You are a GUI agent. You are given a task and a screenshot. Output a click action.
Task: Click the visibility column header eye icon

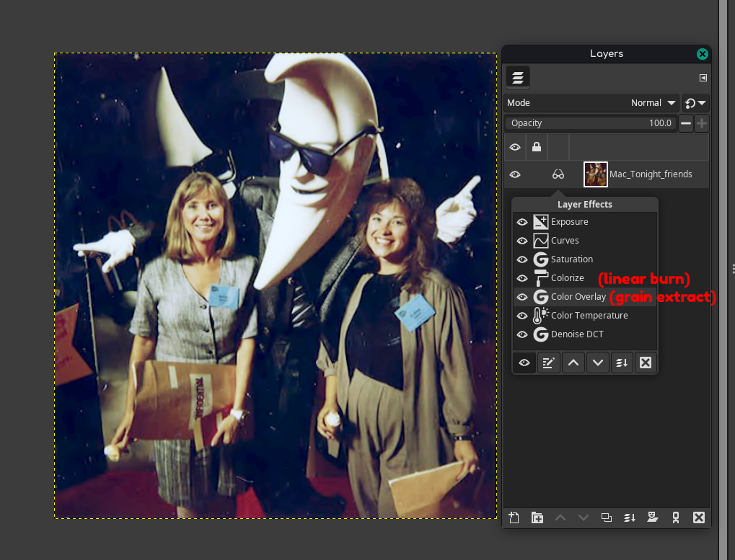coord(515,147)
